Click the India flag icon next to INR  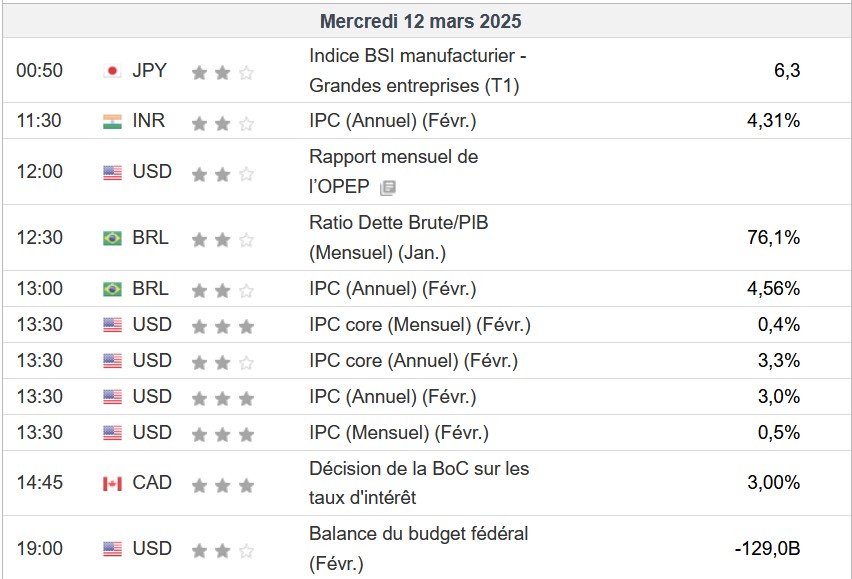[x=112, y=121]
